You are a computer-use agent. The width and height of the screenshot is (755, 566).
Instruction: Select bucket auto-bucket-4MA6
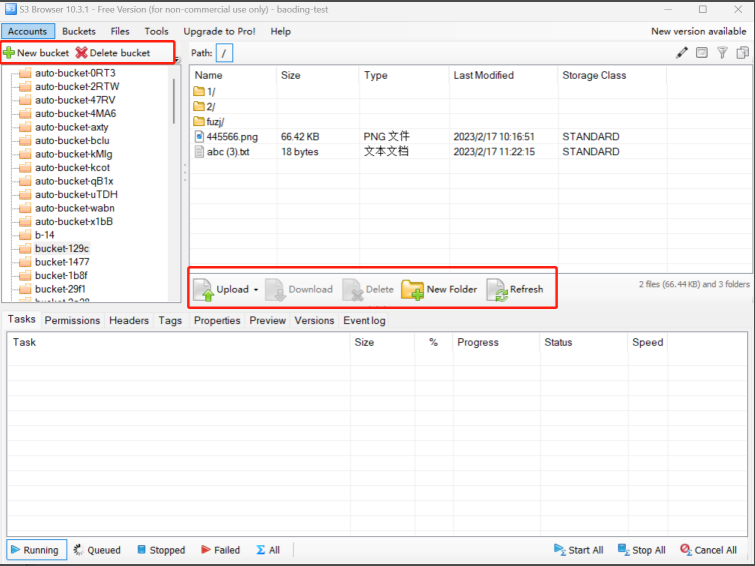click(76, 114)
